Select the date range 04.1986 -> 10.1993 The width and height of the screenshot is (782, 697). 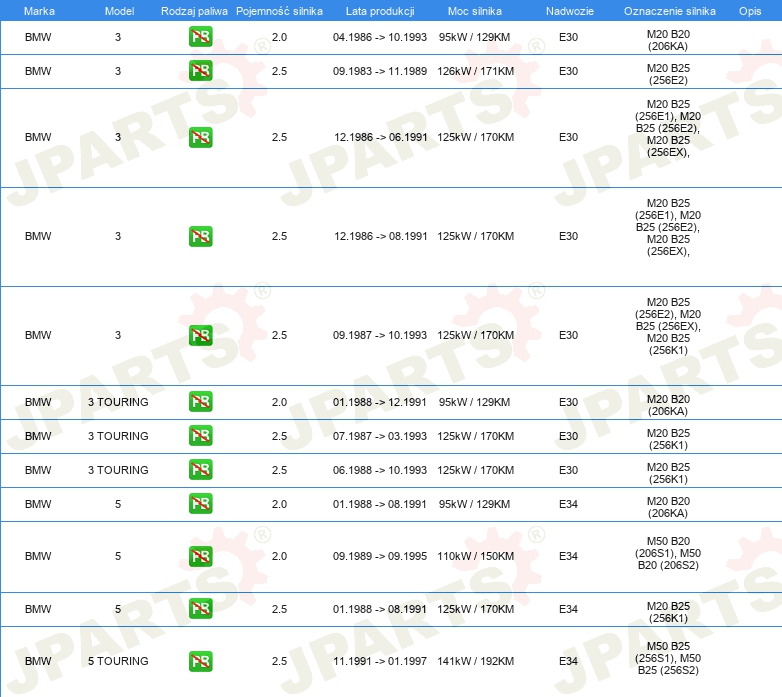[x=380, y=37]
